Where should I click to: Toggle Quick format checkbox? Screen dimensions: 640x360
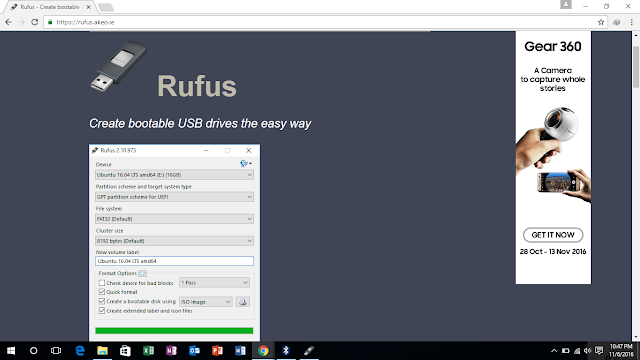(102, 292)
